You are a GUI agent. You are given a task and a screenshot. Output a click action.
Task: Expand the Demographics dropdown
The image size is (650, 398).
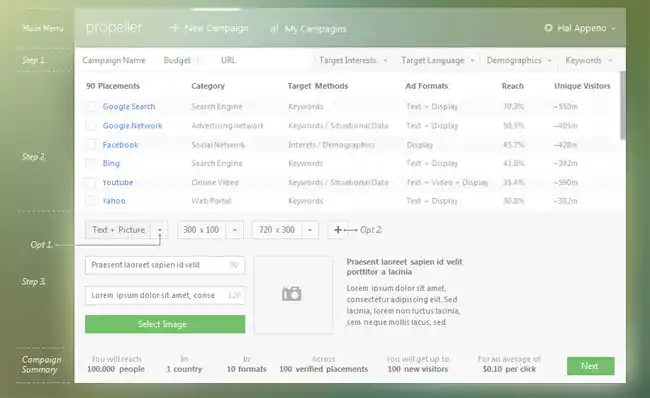point(519,60)
